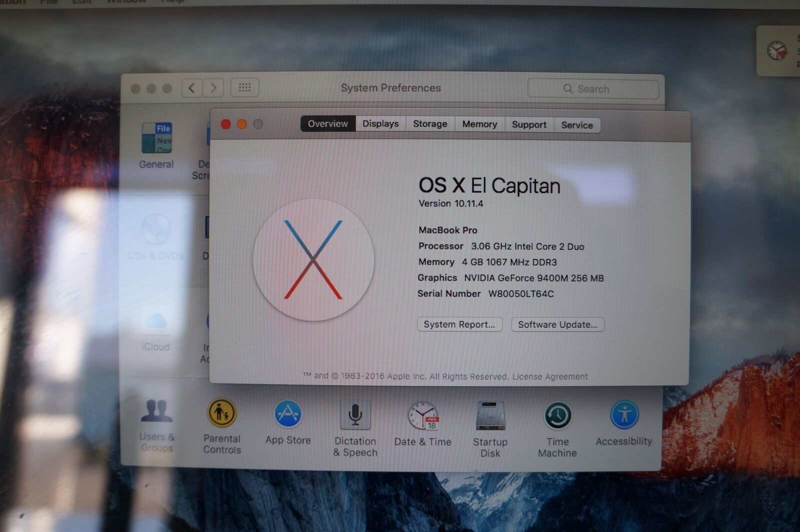Screen dimensions: 800x532
Task: Click memory value 4 GB 1067 MHz DDR3
Action: pyautogui.click(x=509, y=262)
